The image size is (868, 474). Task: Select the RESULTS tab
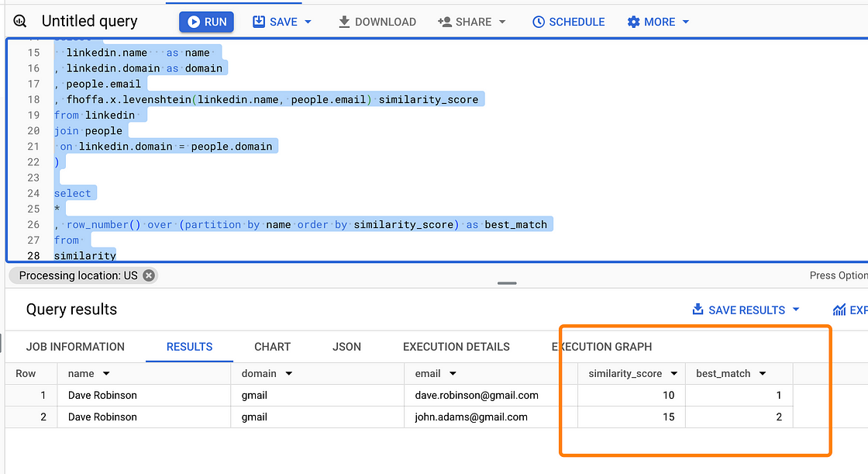click(x=189, y=347)
